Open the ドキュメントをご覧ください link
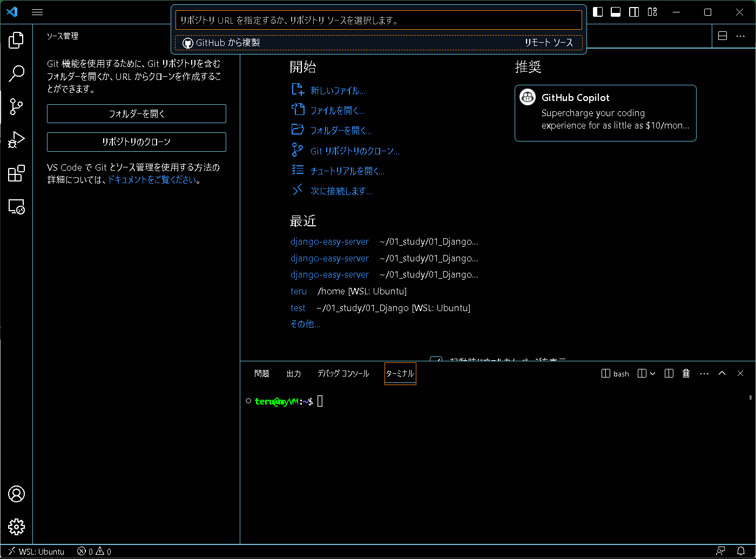 pyautogui.click(x=152, y=180)
